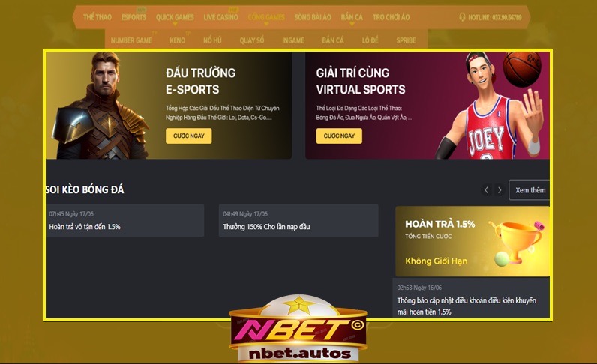597x364 pixels.
Task: Select the Spribe sub-tab
Action: click(406, 40)
